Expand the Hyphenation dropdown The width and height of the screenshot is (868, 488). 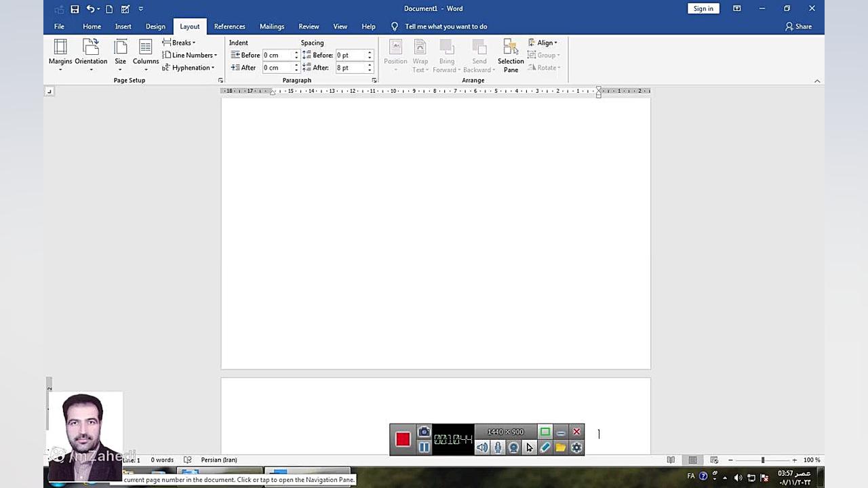(189, 68)
